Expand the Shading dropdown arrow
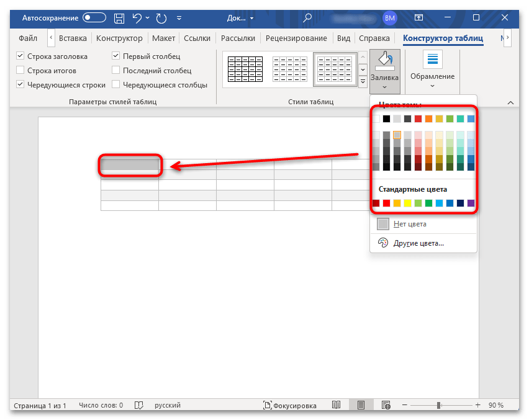529x420 pixels. point(384,87)
